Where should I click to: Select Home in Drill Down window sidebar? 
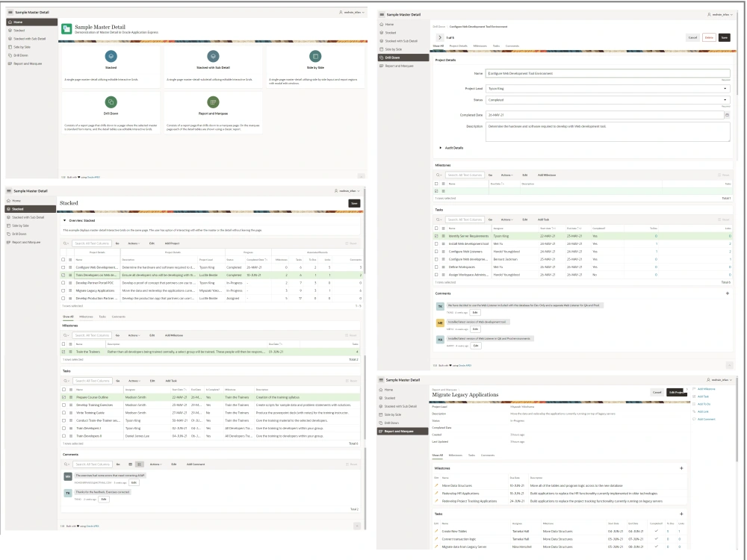389,25
